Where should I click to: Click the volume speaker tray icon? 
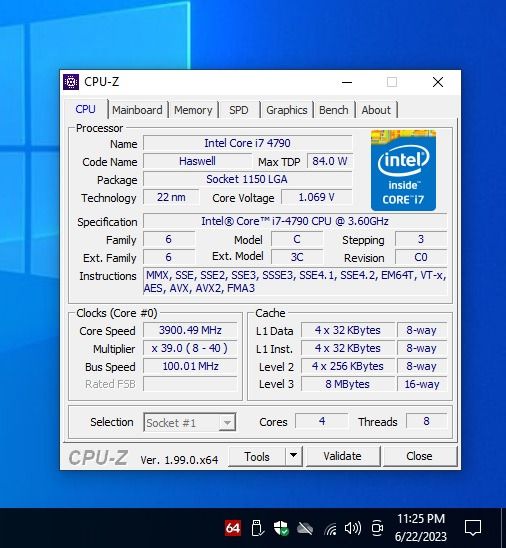coord(353,528)
